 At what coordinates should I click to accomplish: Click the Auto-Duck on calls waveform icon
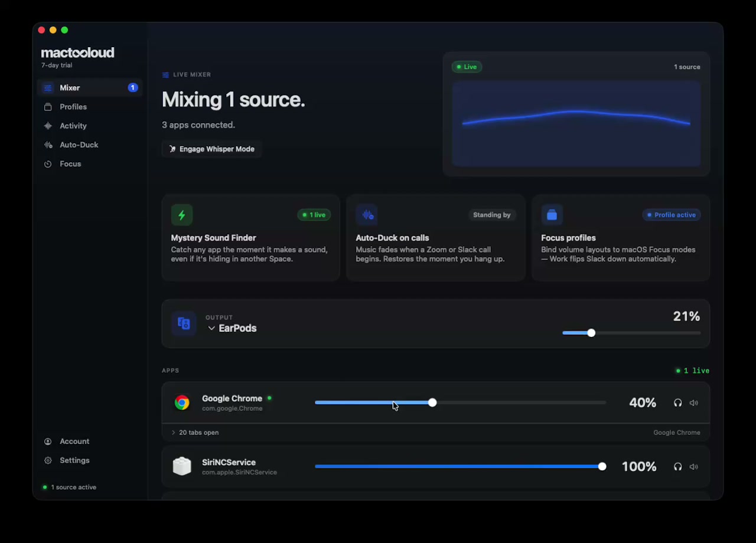pos(367,215)
